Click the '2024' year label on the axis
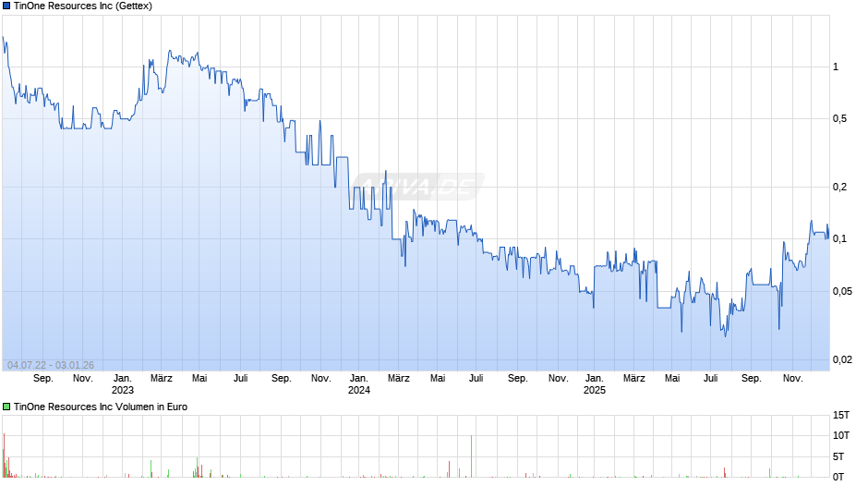 [x=358, y=390]
